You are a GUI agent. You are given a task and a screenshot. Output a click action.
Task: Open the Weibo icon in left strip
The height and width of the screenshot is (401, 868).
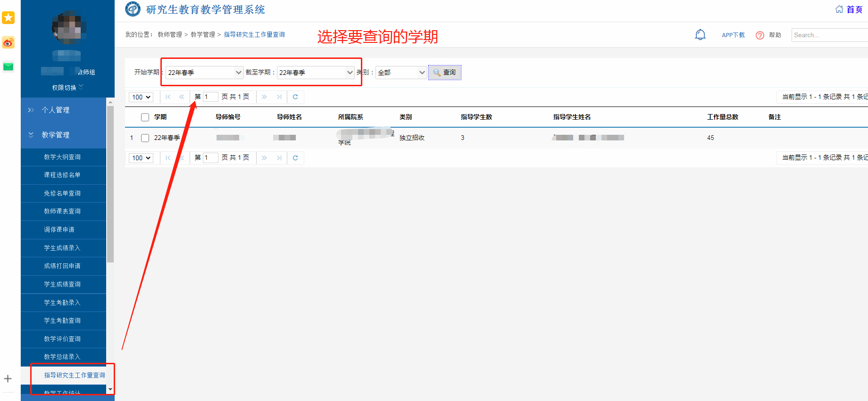pos(8,43)
